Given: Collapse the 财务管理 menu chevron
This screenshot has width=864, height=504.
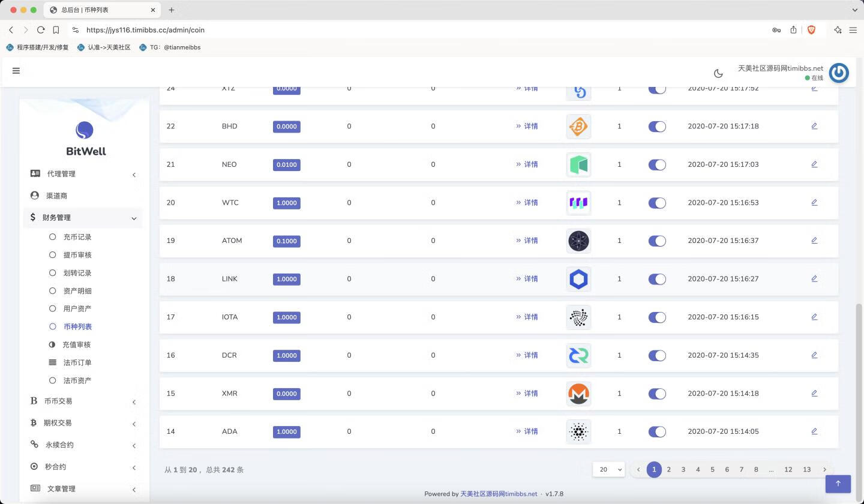Looking at the screenshot, I should click(134, 218).
